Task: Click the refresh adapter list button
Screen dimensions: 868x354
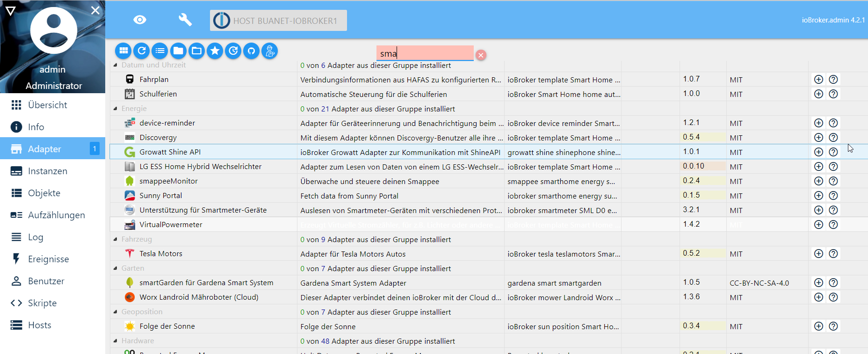Action: (x=142, y=51)
